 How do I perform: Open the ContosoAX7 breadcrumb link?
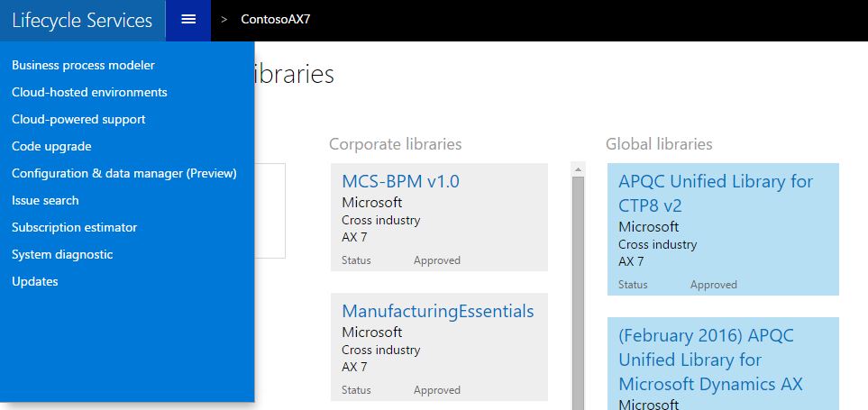tap(276, 20)
